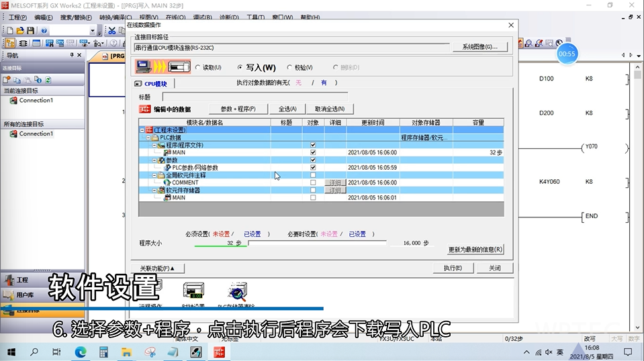Image resolution: width=644 pixels, height=361 pixels.
Task: Check the 软元件存储器 checkbox
Action: (313, 191)
